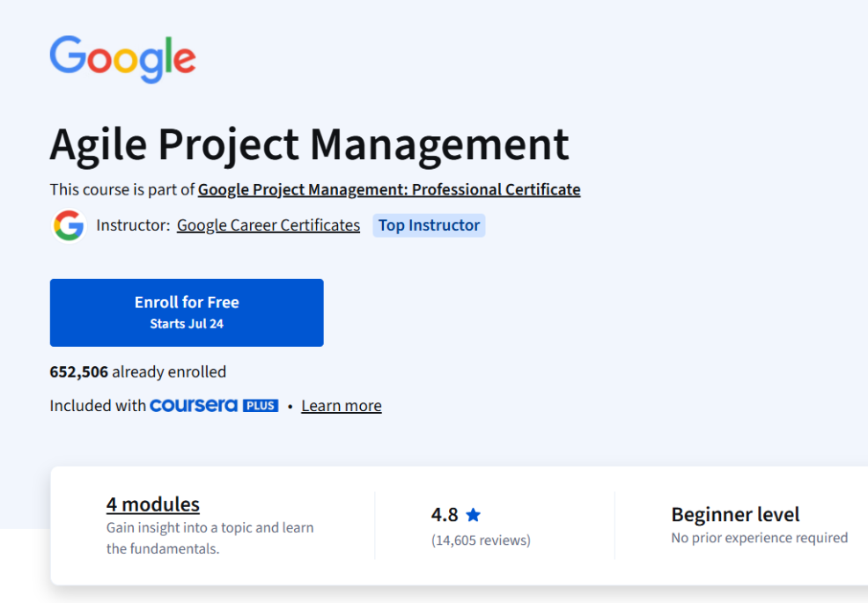Click the Beginner level label
The width and height of the screenshot is (868, 603).
pyautogui.click(x=735, y=514)
